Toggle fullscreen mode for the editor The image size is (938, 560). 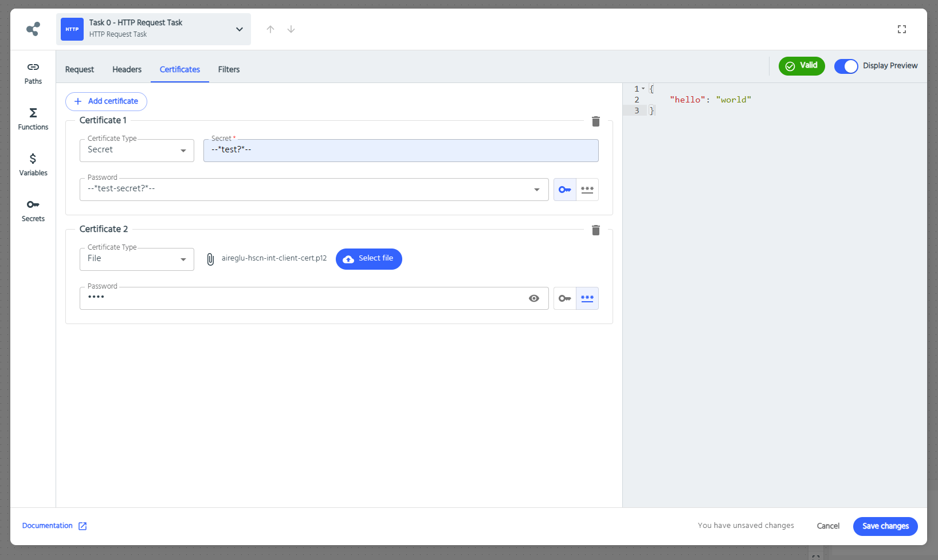[x=902, y=29]
